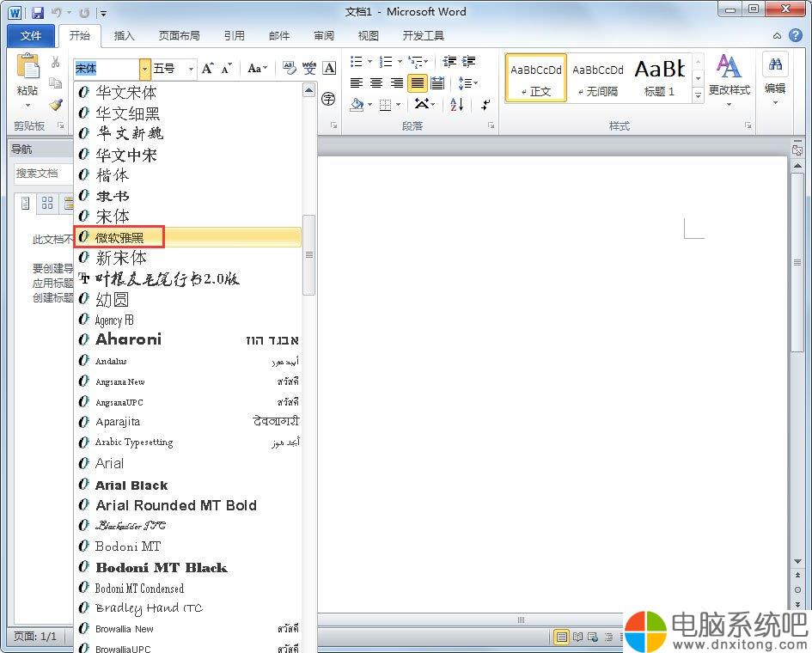Image resolution: width=812 pixels, height=653 pixels.
Task: Click the 页面: 1/1 status bar entry
Action: click(34, 636)
